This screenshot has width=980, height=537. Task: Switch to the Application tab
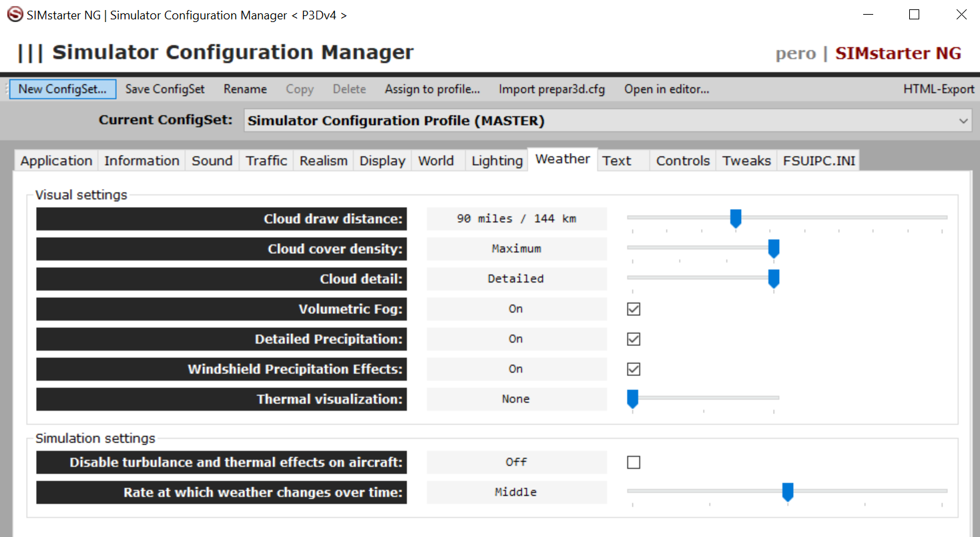(56, 161)
